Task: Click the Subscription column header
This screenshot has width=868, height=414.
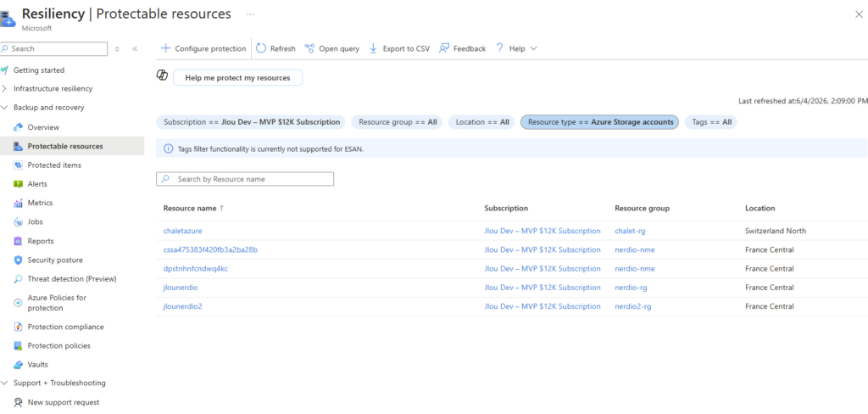Action: pos(506,209)
